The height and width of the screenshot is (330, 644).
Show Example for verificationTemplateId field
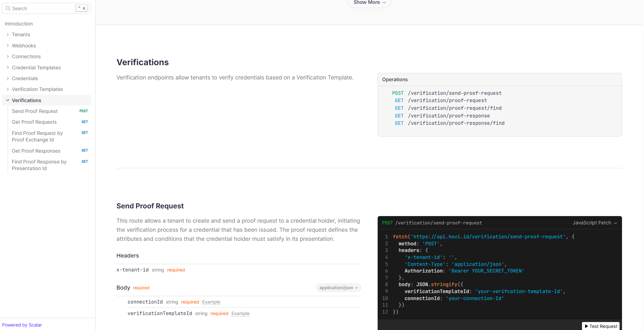point(240,314)
